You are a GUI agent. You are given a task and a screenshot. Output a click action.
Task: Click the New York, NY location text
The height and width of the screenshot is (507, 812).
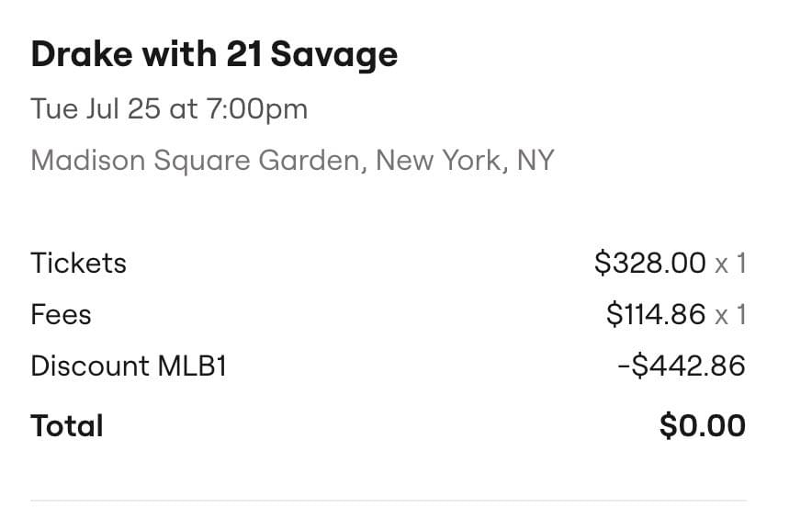[x=465, y=161]
